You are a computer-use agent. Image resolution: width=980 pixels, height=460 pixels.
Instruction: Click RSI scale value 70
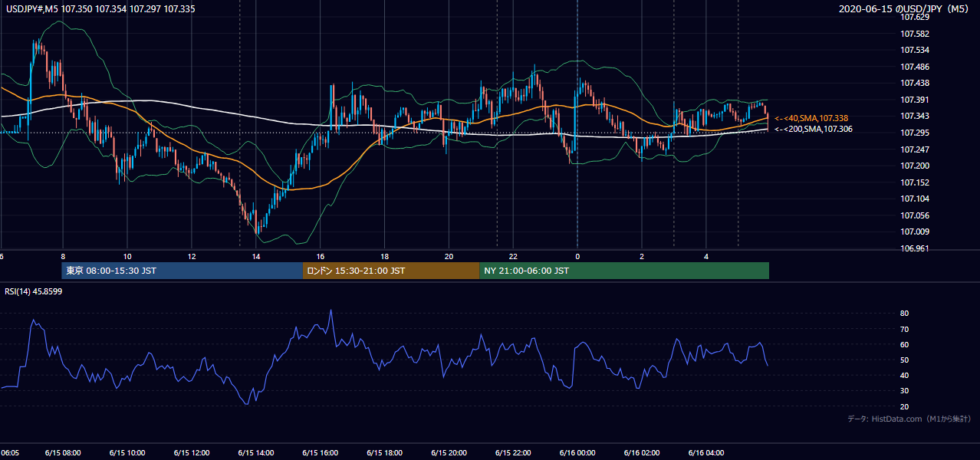point(905,329)
